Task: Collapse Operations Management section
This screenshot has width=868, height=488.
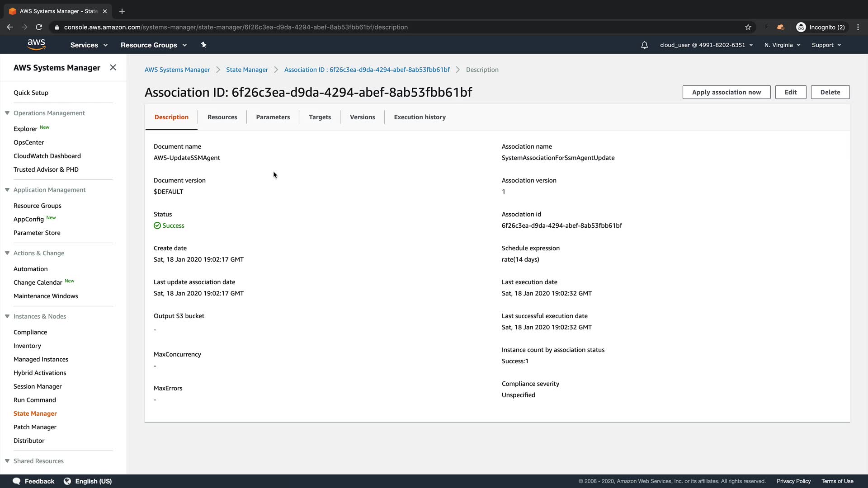Action: click(7, 113)
